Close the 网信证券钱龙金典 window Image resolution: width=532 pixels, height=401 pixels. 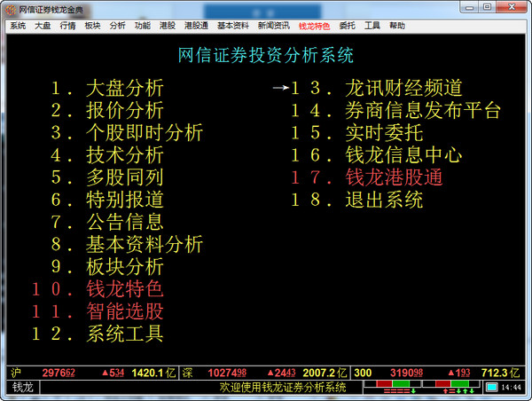point(512,7)
